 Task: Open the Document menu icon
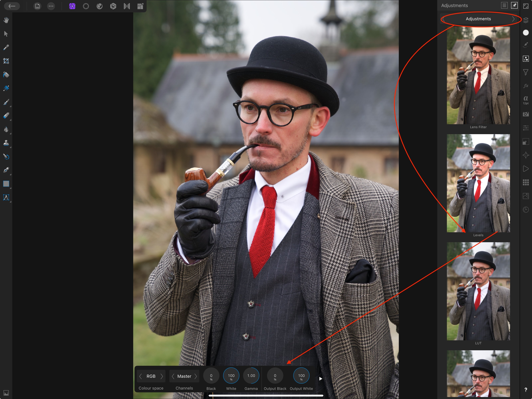pos(37,6)
